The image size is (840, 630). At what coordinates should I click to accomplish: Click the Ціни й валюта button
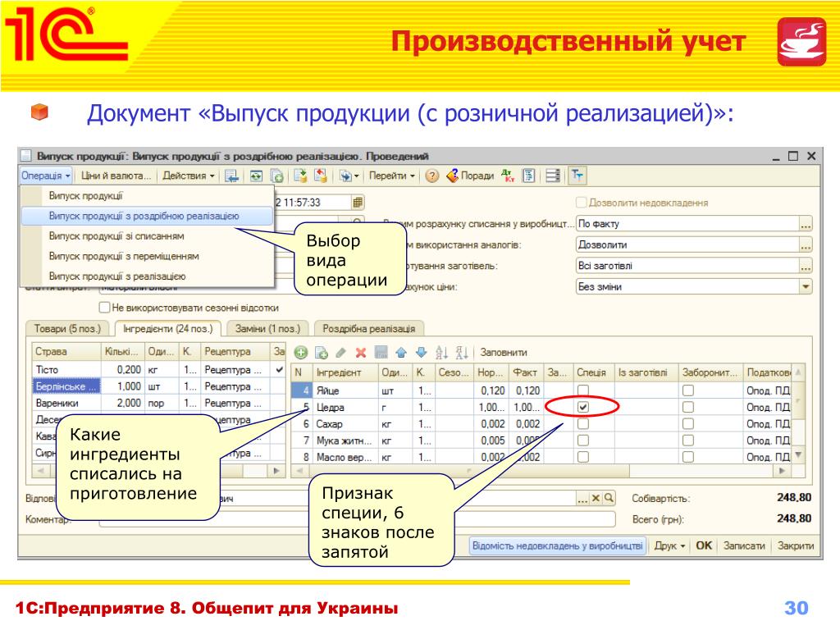pyautogui.click(x=116, y=176)
